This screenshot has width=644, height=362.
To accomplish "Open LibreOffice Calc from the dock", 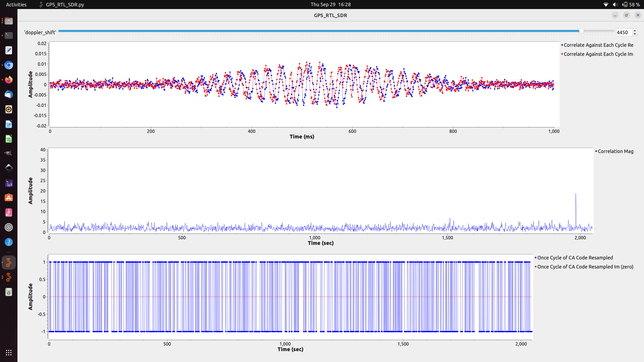I will coord(9,139).
